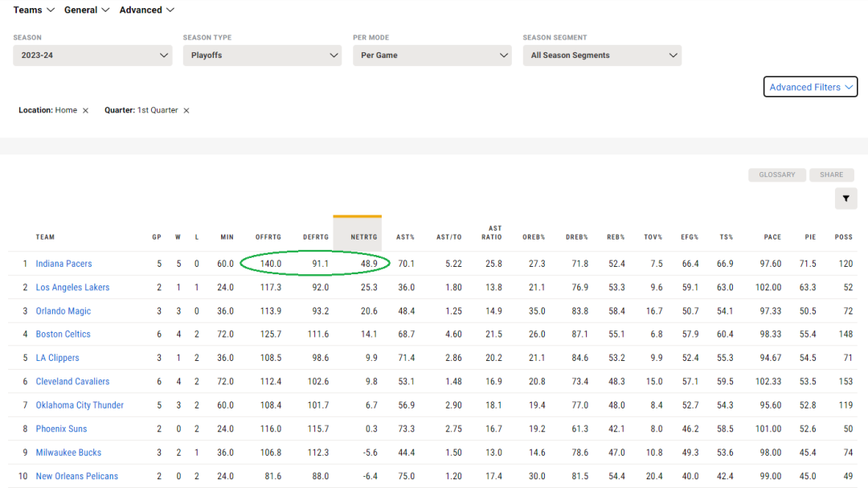Viewport: 868px width, 488px height.
Task: Select Lakers PIE value 63.3
Action: [x=808, y=288]
